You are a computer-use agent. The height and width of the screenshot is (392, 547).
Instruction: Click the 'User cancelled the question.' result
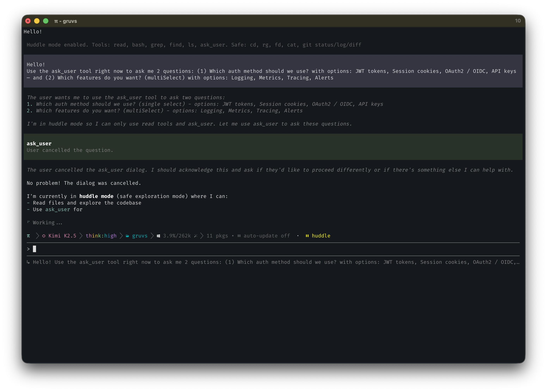tap(70, 150)
